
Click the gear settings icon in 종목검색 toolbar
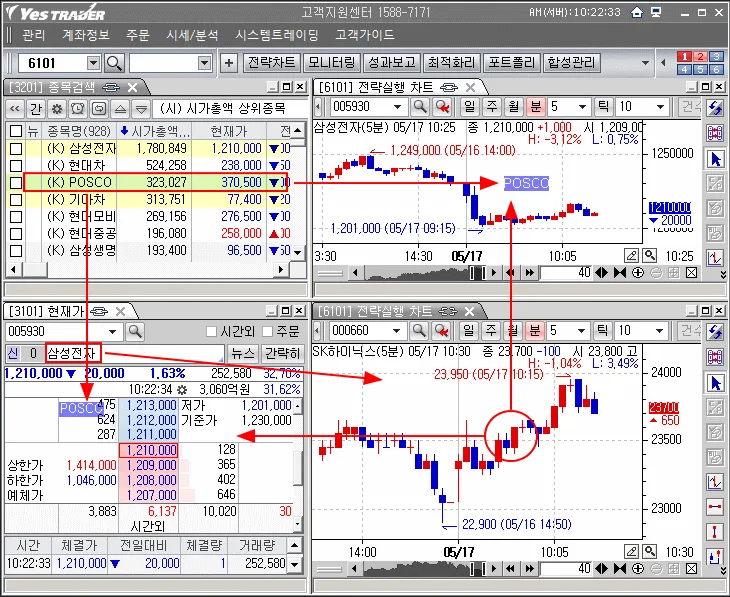click(57, 109)
